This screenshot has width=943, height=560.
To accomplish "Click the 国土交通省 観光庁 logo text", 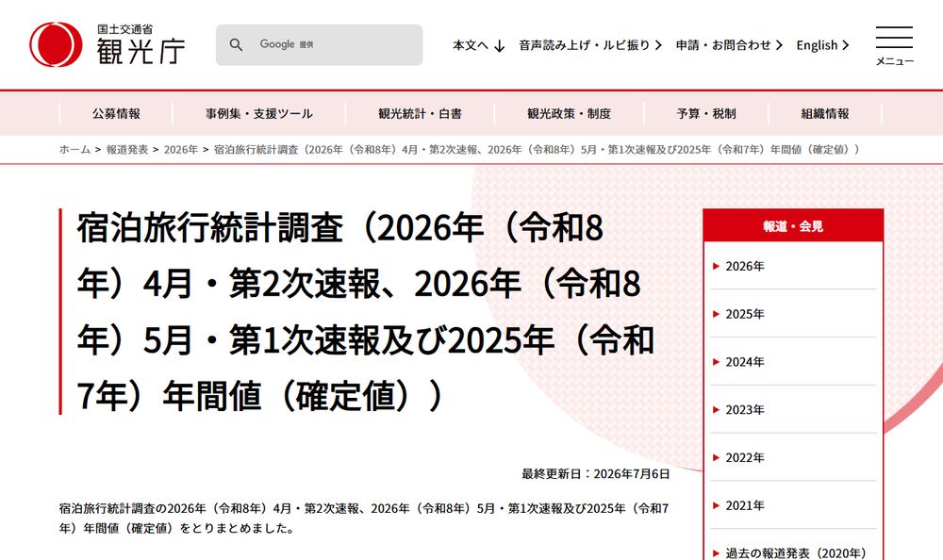I will pyautogui.click(x=141, y=44).
